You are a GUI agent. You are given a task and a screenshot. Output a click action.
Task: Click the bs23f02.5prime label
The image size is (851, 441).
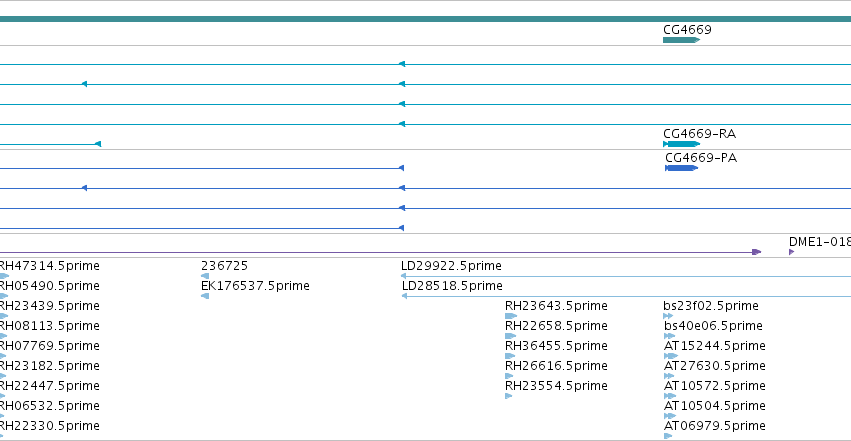click(711, 306)
